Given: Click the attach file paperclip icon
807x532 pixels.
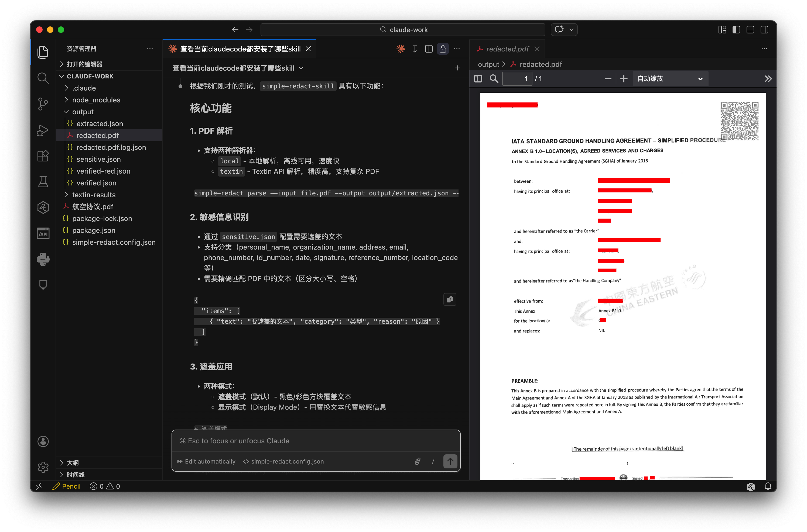Looking at the screenshot, I should point(418,461).
